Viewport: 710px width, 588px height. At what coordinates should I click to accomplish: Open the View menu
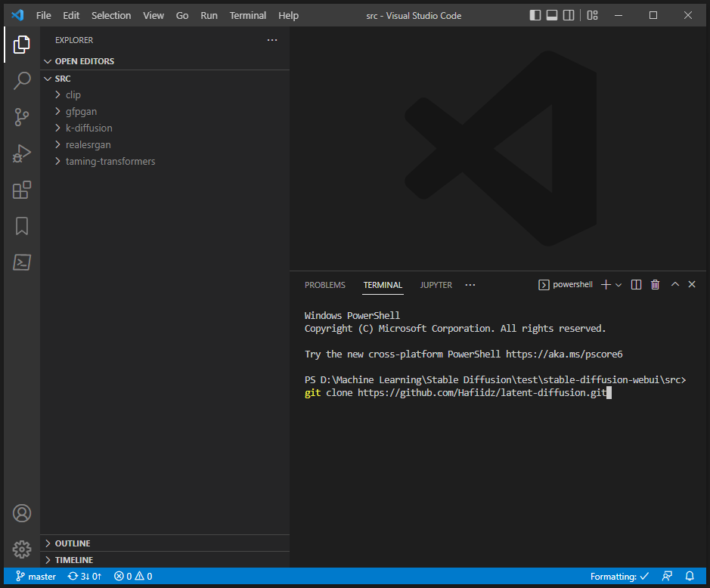(153, 15)
